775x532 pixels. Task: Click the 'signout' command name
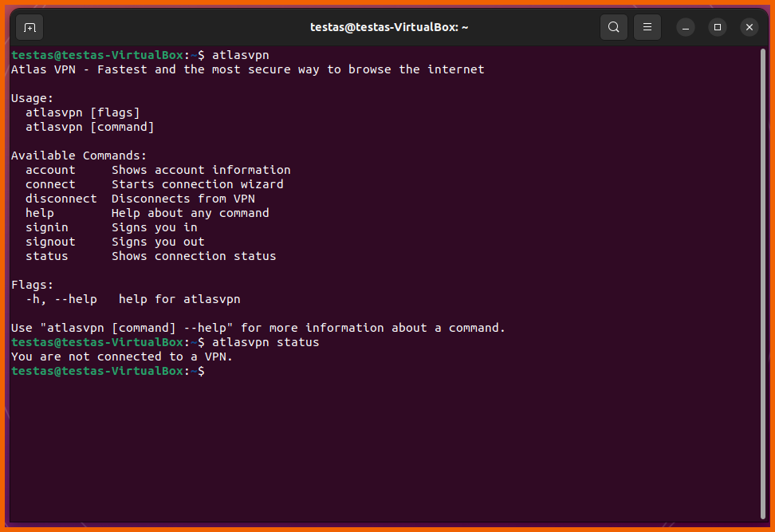pos(50,242)
